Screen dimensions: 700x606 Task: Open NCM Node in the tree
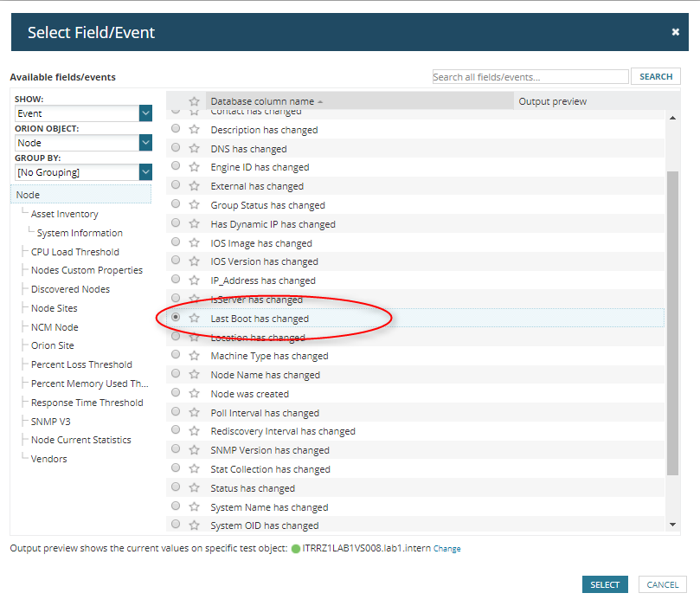55,327
